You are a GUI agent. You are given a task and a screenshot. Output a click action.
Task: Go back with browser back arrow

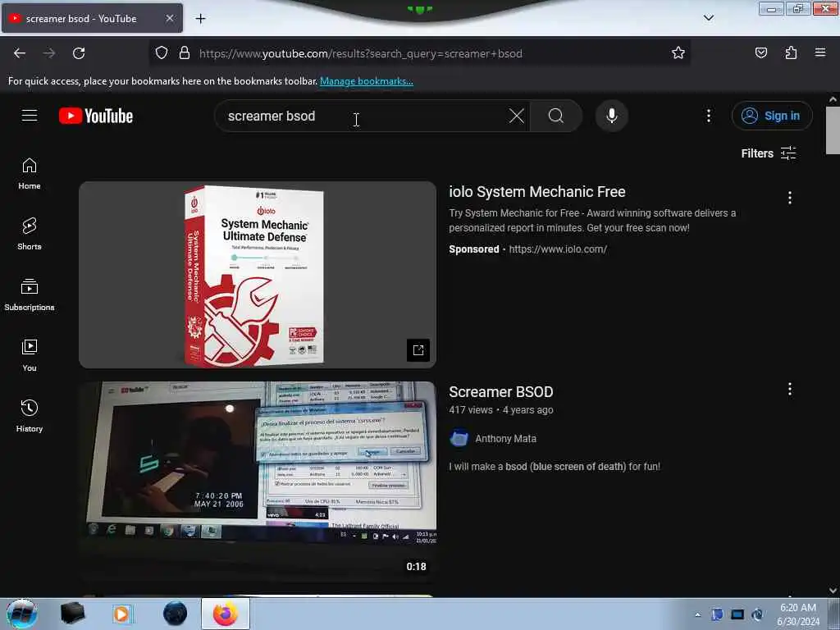tap(20, 53)
